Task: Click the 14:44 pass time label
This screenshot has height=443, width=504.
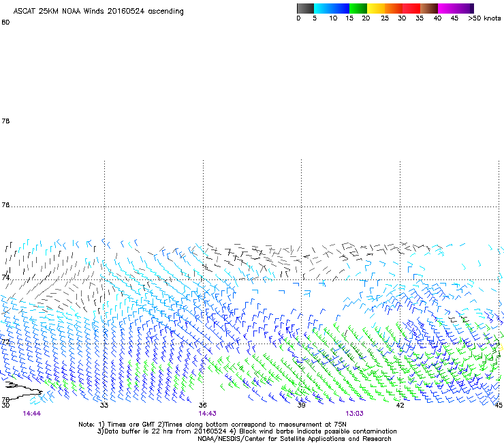Action: [32, 414]
